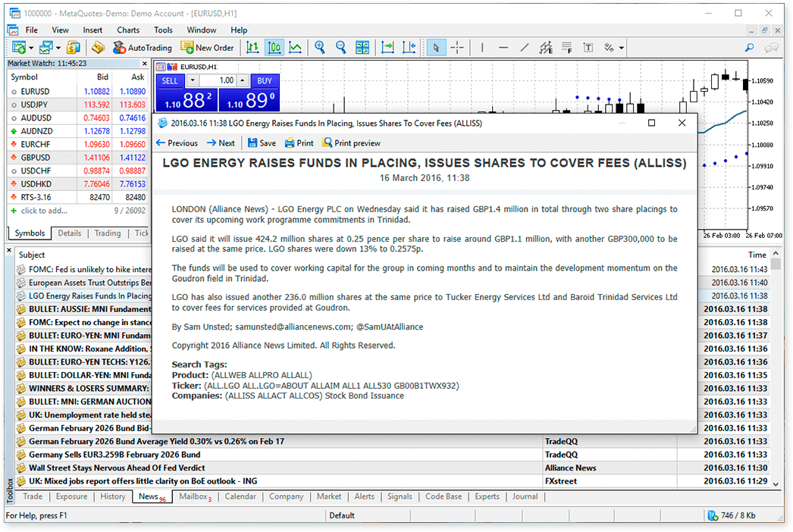Open the New Order window
793x532 pixels.
[208, 48]
